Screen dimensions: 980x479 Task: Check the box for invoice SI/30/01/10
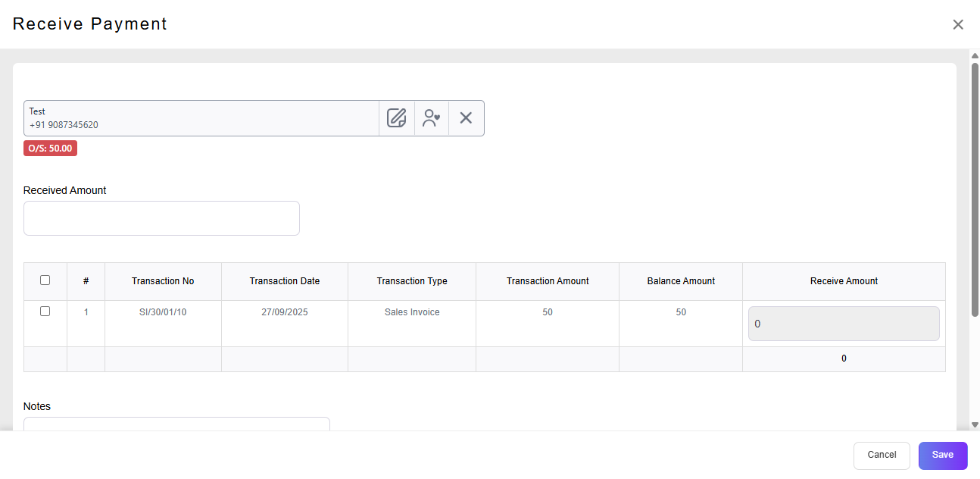[x=45, y=312]
